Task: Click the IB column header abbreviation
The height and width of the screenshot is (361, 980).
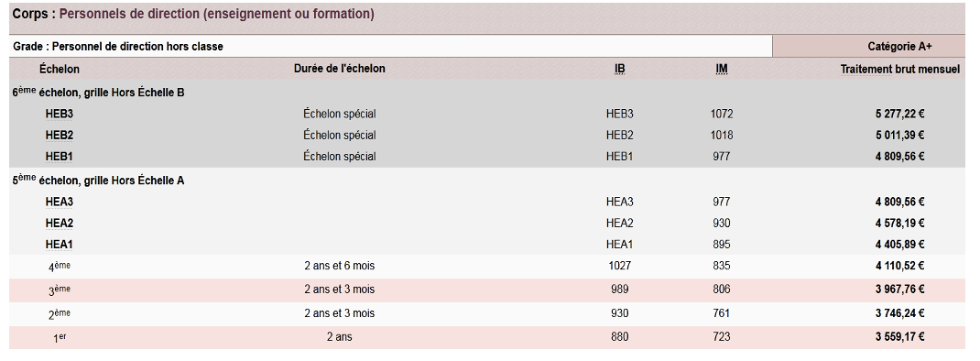Action: (x=619, y=69)
